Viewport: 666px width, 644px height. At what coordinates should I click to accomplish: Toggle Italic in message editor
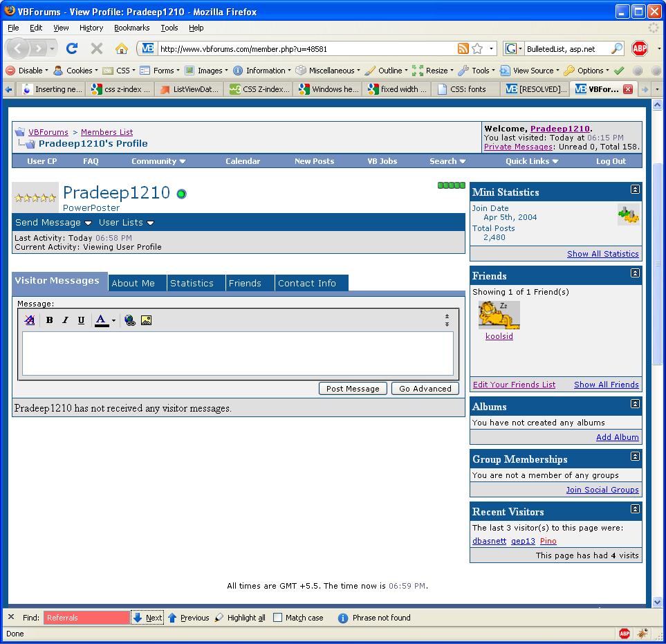65,320
